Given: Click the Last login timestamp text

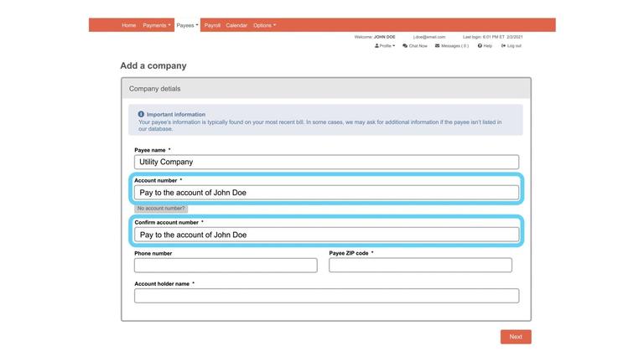Looking at the screenshot, I should coord(493,37).
